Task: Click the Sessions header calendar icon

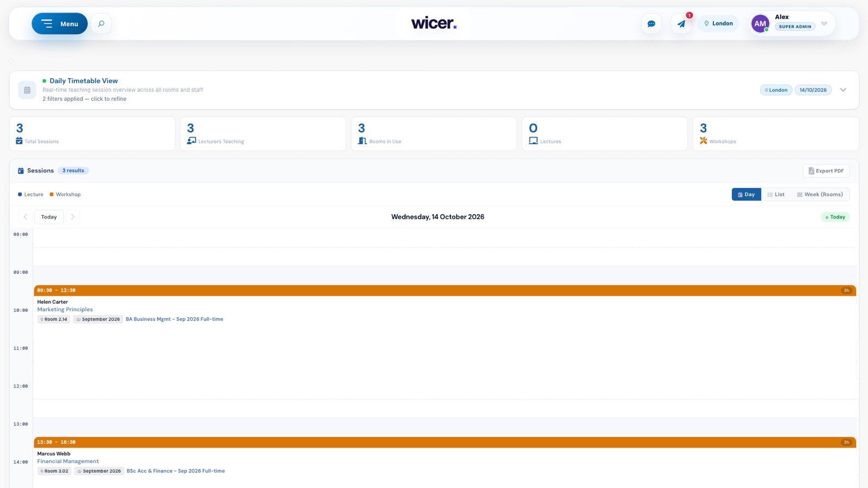Action: click(x=21, y=171)
